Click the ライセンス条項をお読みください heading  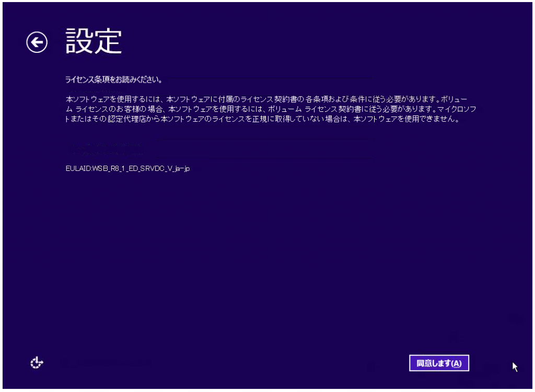point(113,80)
